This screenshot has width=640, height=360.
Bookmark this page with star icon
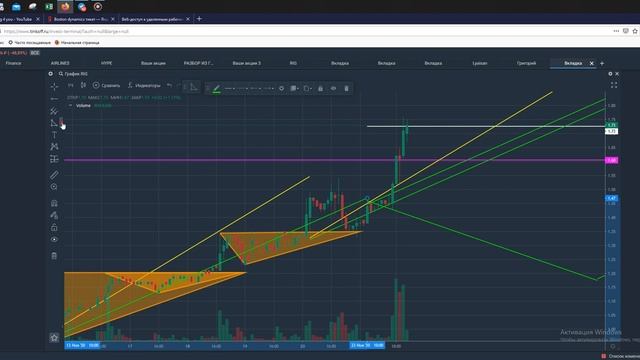click(635, 31)
